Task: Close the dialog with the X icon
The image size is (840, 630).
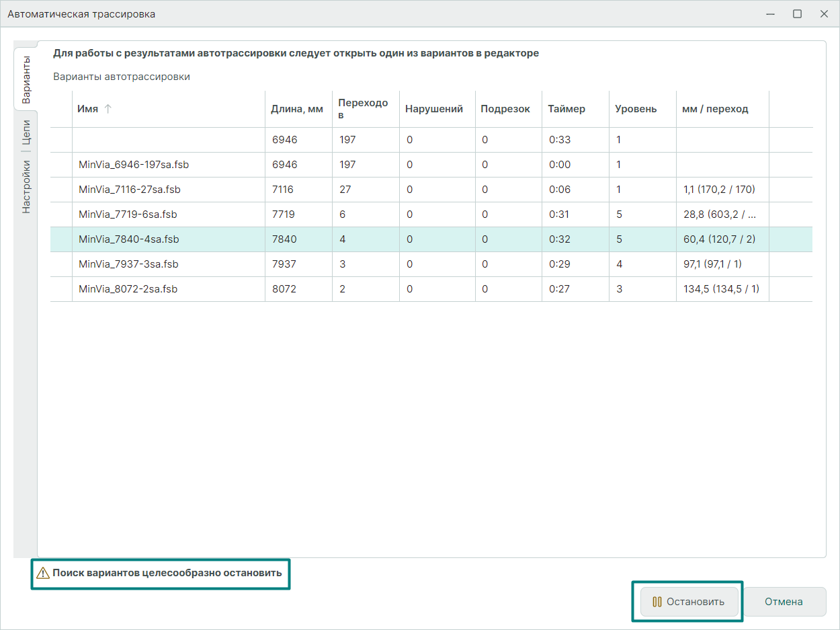Action: [823, 14]
